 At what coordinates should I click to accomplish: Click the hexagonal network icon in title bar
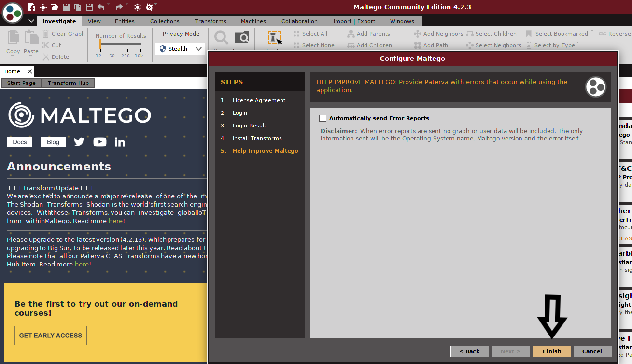pos(138,7)
